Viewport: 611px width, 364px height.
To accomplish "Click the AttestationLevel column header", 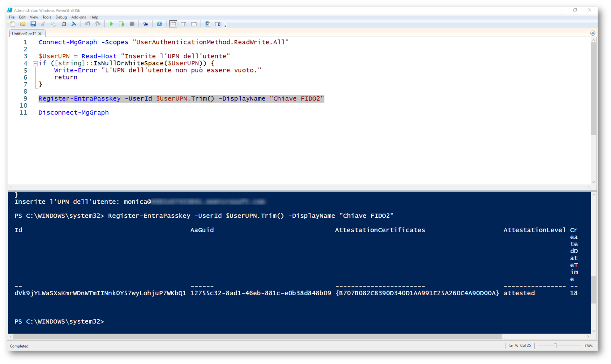I will (x=535, y=230).
